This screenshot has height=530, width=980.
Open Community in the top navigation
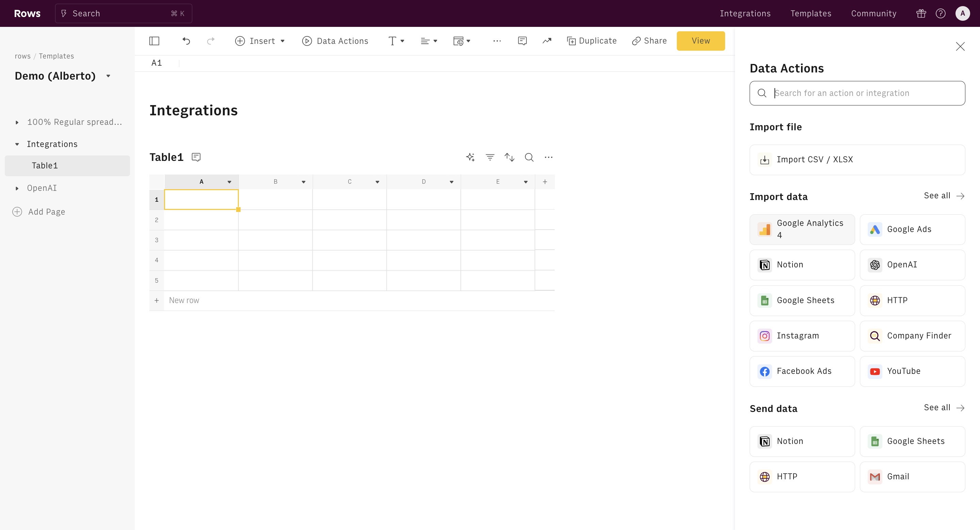pos(873,14)
